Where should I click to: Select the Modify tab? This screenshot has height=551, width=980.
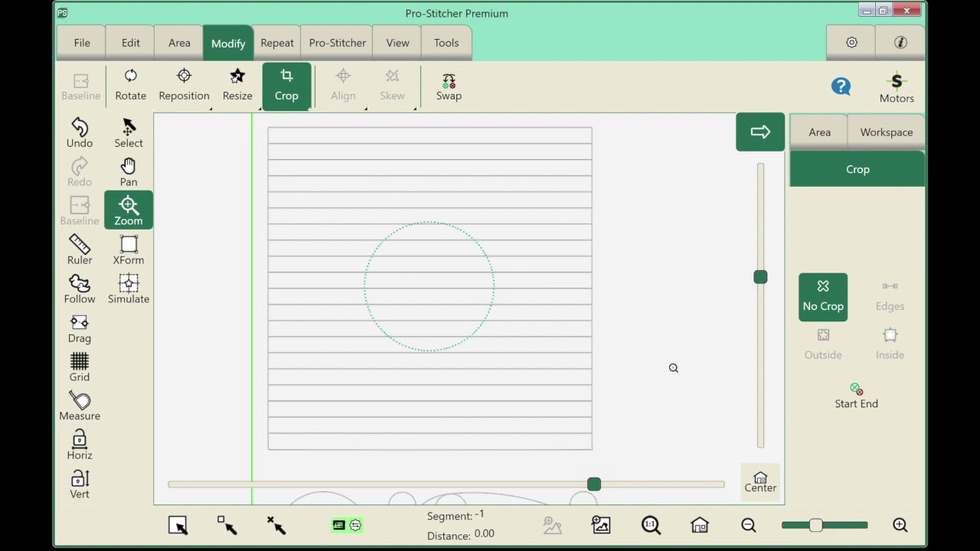point(228,43)
